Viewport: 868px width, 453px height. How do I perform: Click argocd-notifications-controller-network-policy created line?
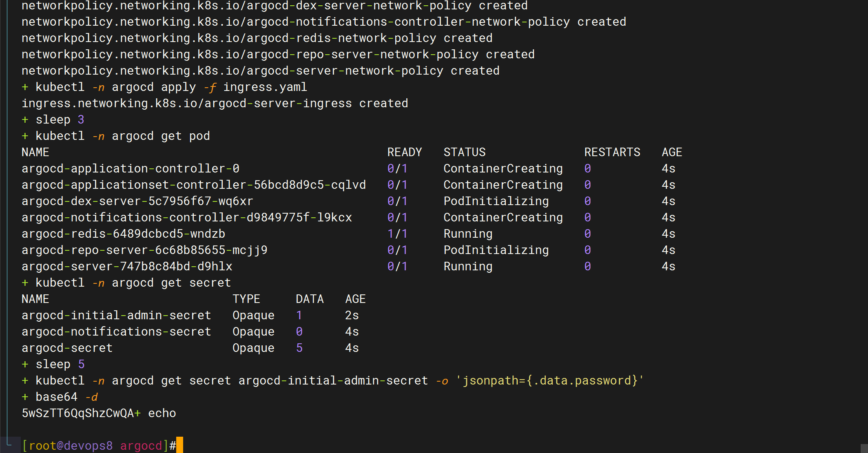pyautogui.click(x=324, y=22)
